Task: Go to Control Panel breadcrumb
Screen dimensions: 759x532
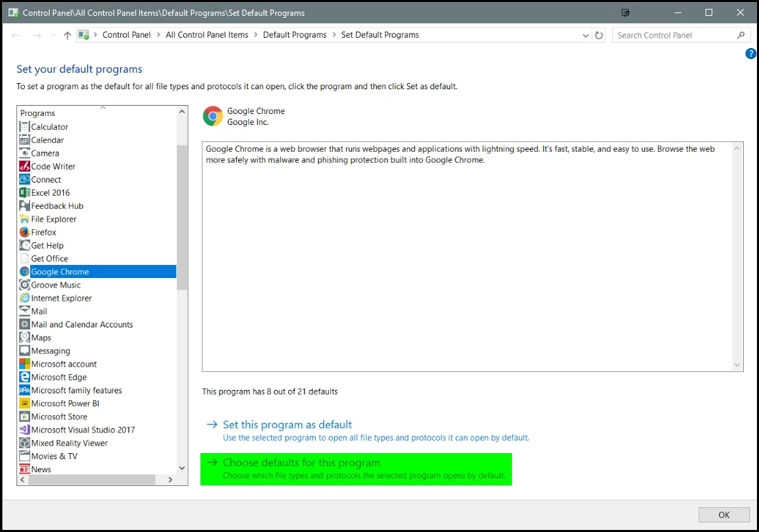Action: pos(126,35)
